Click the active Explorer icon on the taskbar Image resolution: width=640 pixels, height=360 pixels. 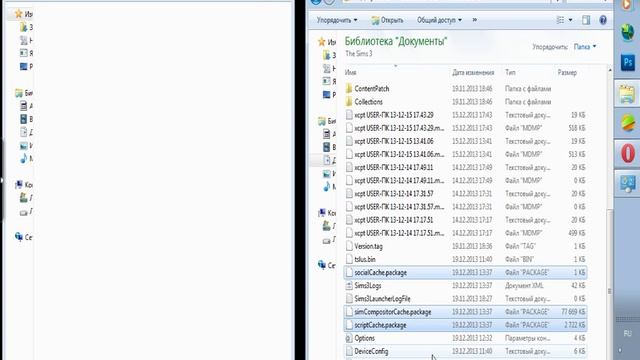pyautogui.click(x=627, y=93)
